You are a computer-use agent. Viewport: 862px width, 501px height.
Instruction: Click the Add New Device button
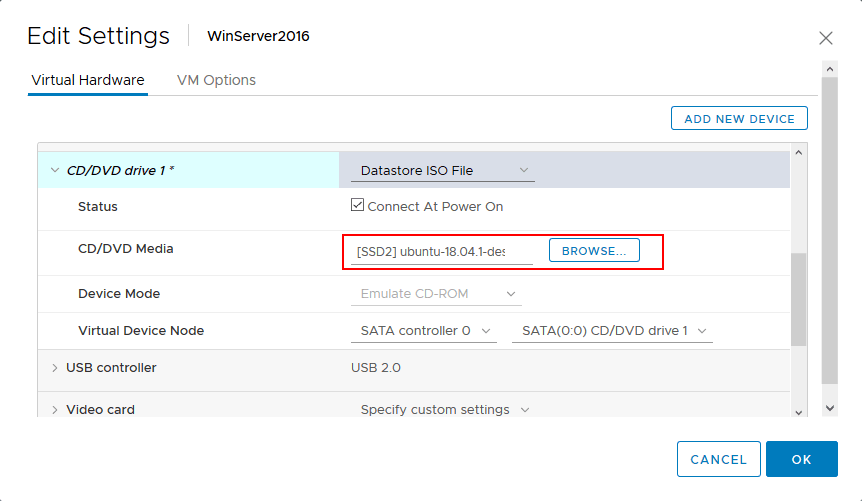739,118
